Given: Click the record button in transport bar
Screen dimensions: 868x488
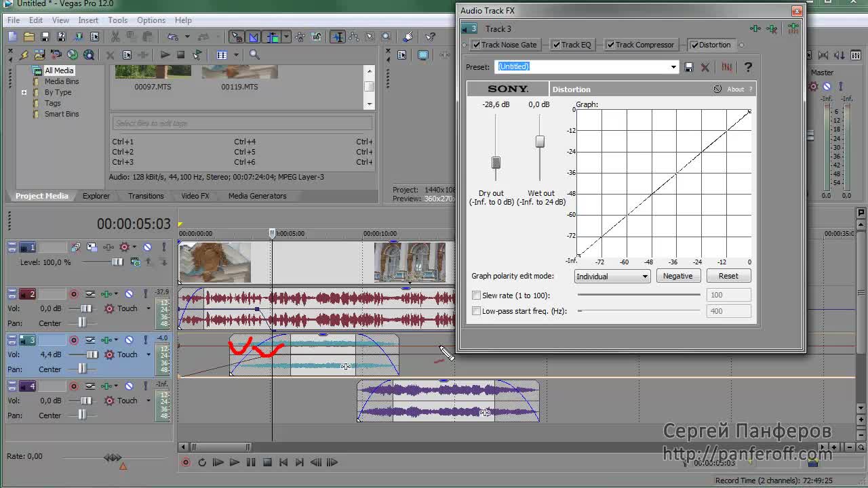Looking at the screenshot, I should tap(186, 462).
